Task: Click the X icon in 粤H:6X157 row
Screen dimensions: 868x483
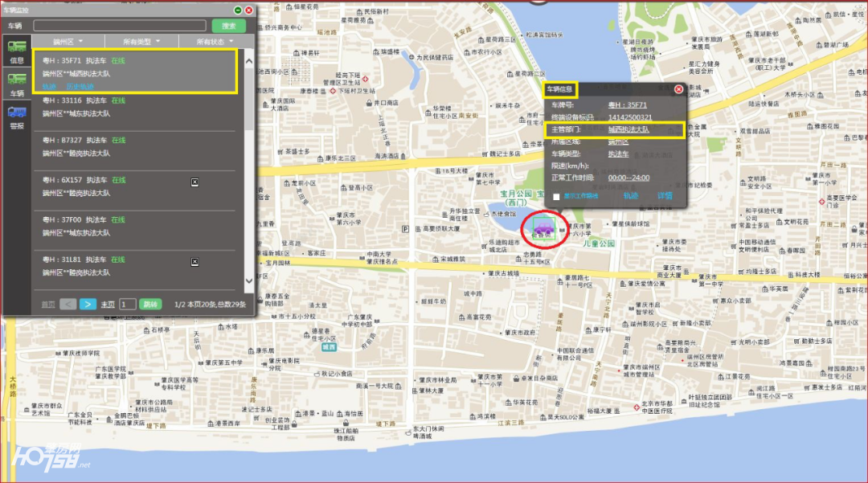Action: pos(194,182)
